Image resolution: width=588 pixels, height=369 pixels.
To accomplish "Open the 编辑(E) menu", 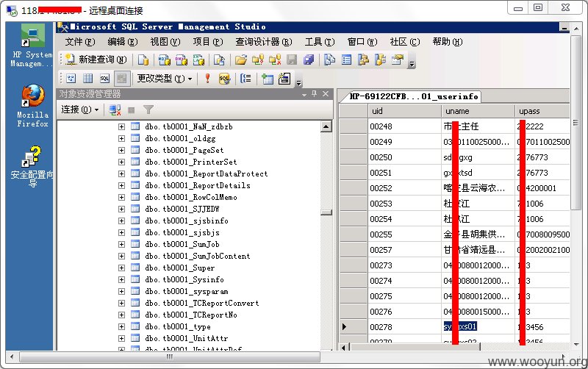I will pos(123,42).
